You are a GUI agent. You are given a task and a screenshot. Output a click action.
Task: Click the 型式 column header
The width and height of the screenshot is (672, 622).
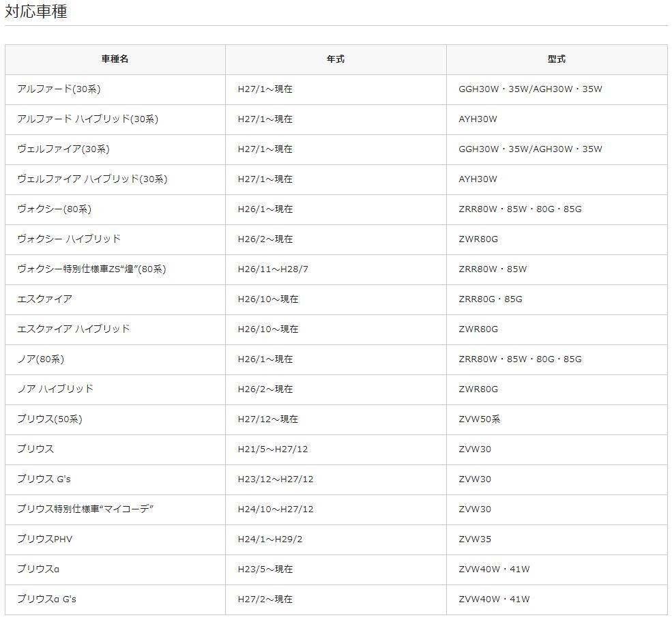pyautogui.click(x=557, y=59)
